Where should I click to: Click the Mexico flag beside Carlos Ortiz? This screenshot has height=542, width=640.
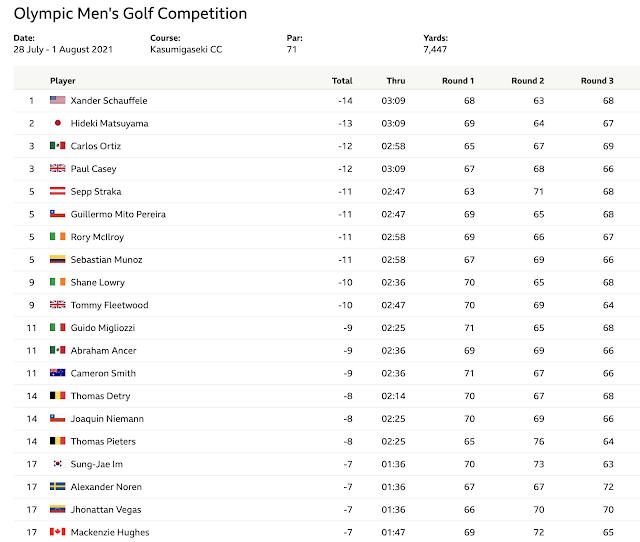tap(57, 146)
